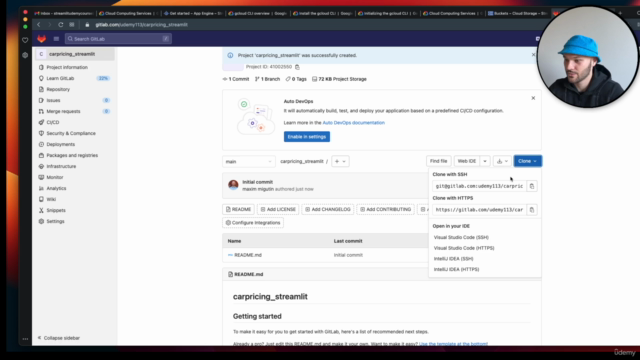Image resolution: width=640 pixels, height=360 pixels.
Task: Switch to Buckets – Cloud Storage browser tab
Action: coord(518,13)
